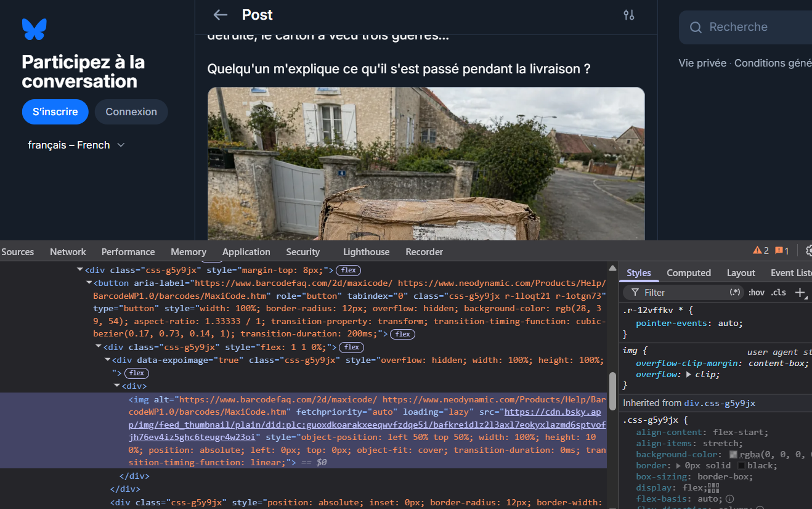Open thread display settings sliders icon
812x509 pixels.
(x=629, y=15)
